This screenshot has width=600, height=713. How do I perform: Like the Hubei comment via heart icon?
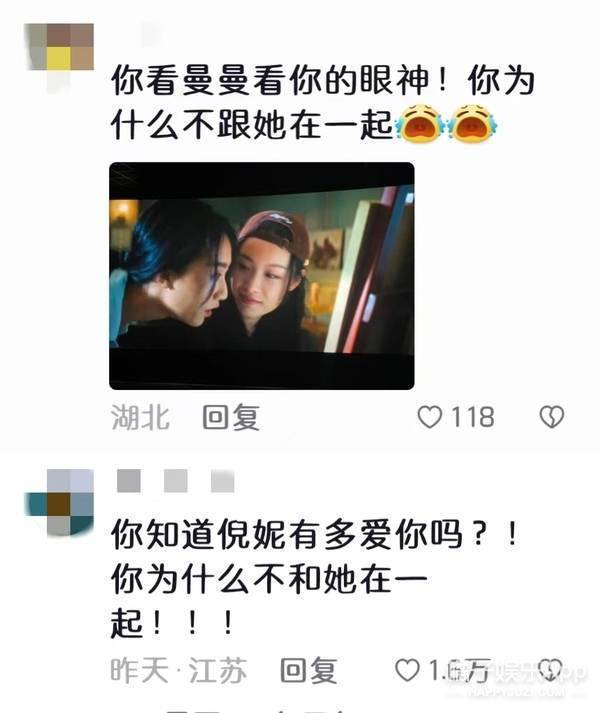pos(429,417)
